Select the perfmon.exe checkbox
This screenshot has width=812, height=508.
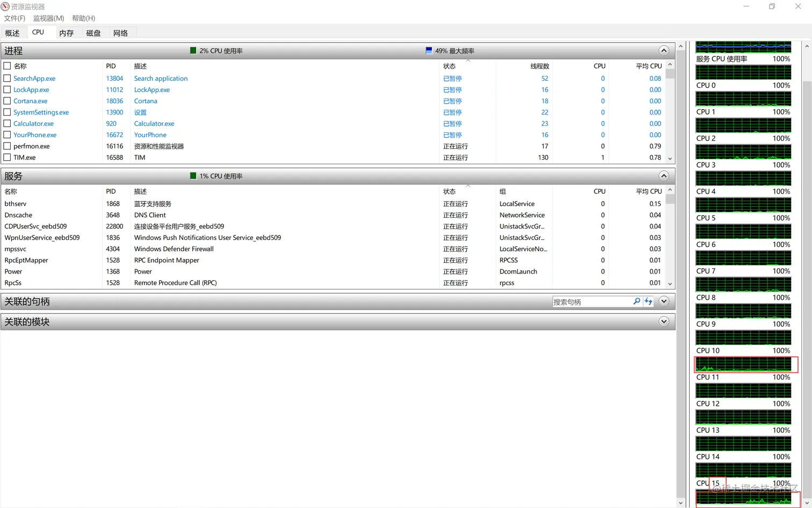(x=7, y=146)
